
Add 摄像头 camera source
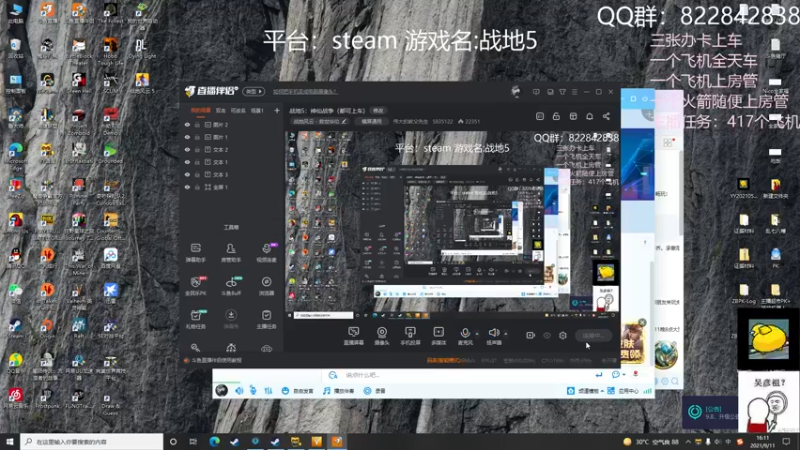tap(382, 336)
